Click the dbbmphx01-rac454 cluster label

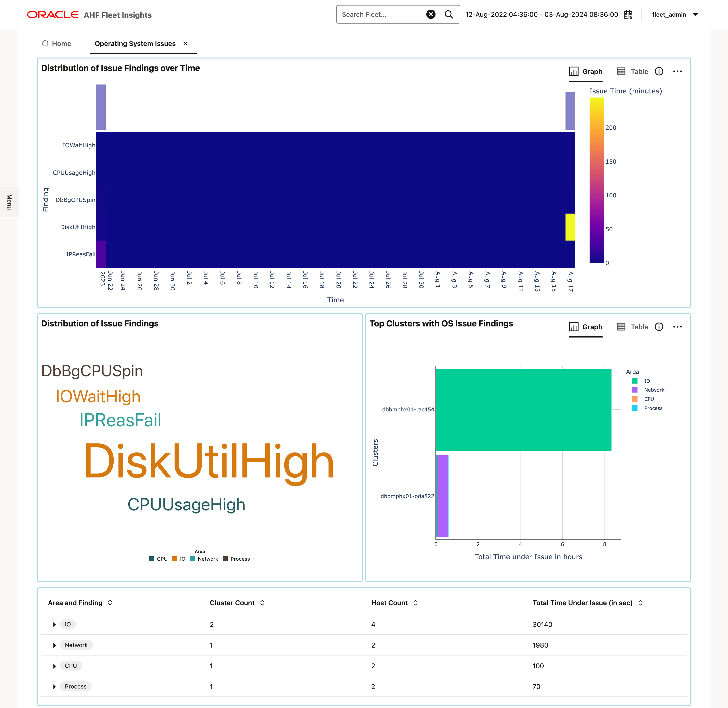coord(408,409)
